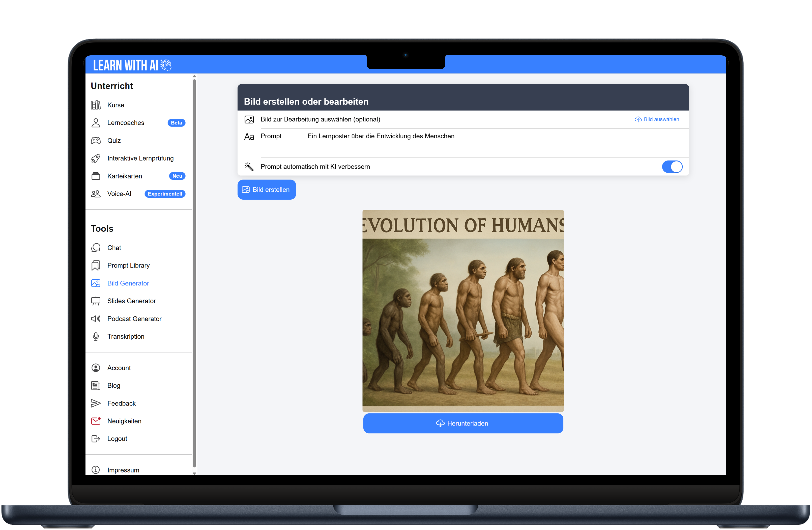
Task: Click the Herunterladen download button
Action: 463,423
